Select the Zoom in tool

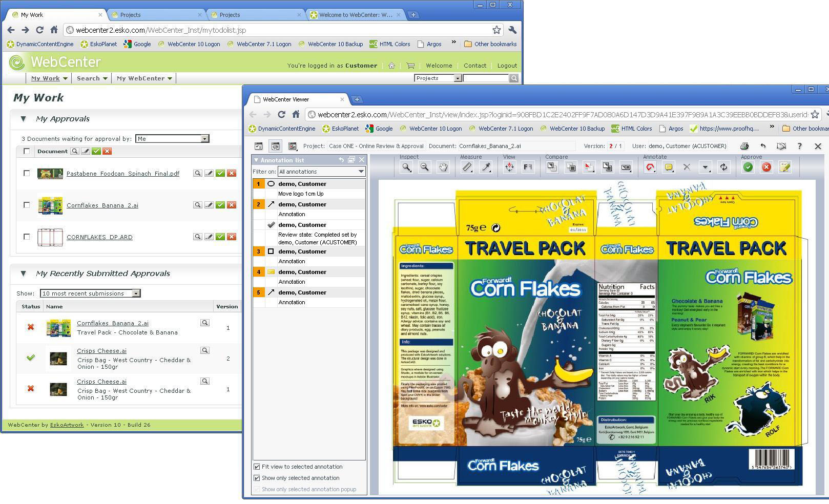[406, 167]
